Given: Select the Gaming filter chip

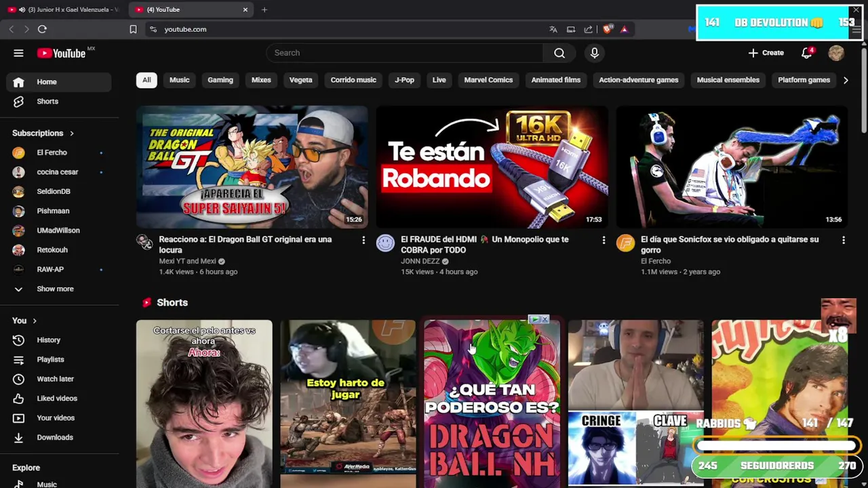Looking at the screenshot, I should point(220,80).
